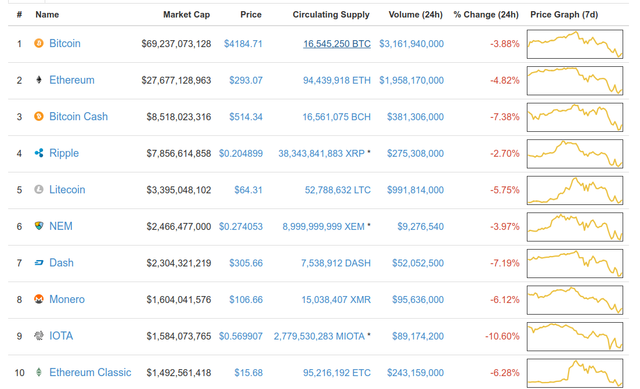The image size is (640, 389).
Task: Click the 94,439,918 ETH supply link
Action: 337,80
